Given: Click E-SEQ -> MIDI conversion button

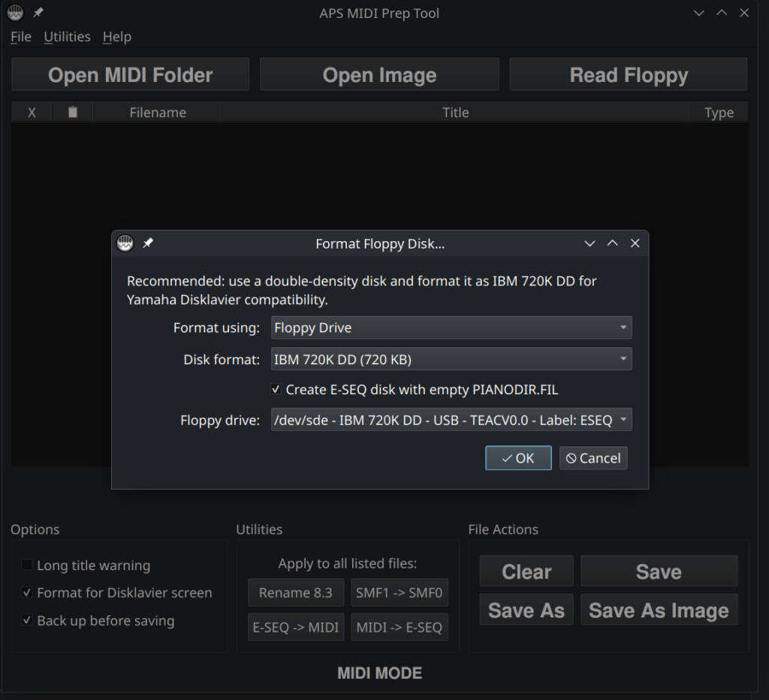Looking at the screenshot, I should pos(296,627).
